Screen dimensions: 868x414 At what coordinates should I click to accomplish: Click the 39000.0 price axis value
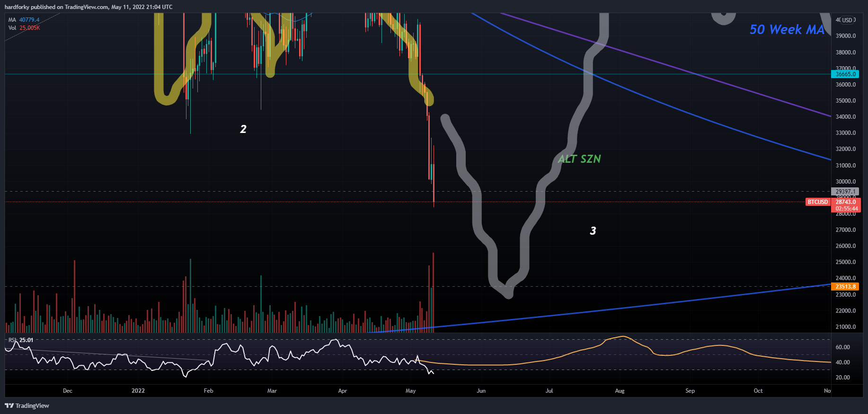846,36
